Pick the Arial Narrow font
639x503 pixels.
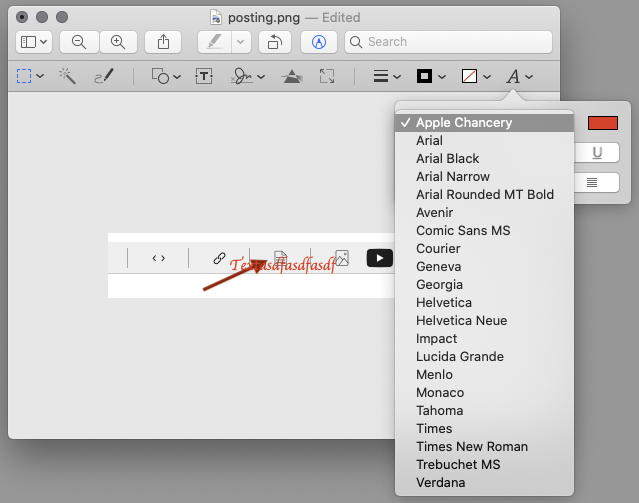[x=485, y=176]
